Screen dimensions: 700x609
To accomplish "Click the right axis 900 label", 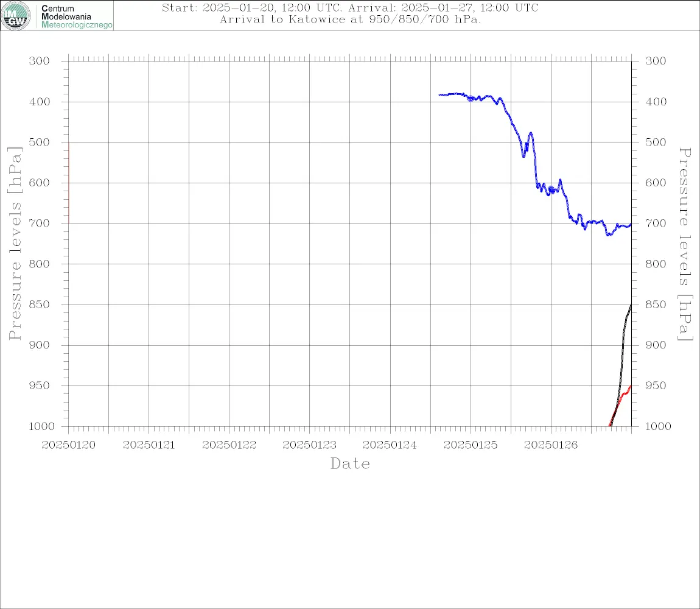I will click(x=656, y=345).
